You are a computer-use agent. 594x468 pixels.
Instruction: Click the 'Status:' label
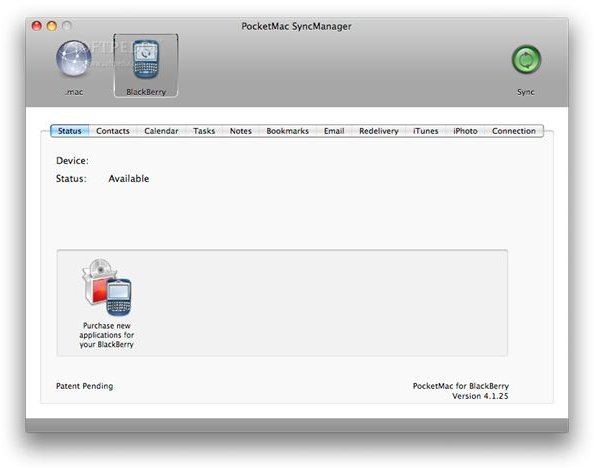tap(71, 178)
